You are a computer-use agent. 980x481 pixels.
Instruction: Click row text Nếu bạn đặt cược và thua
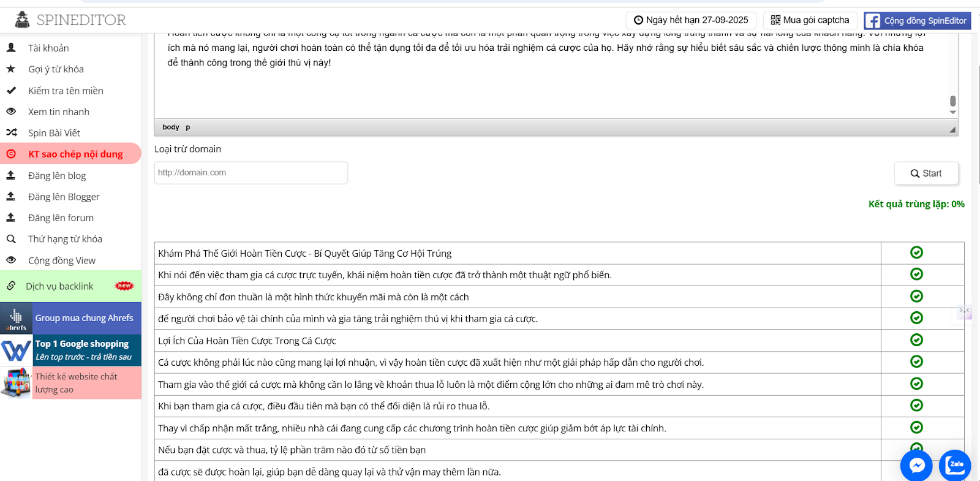tap(292, 450)
